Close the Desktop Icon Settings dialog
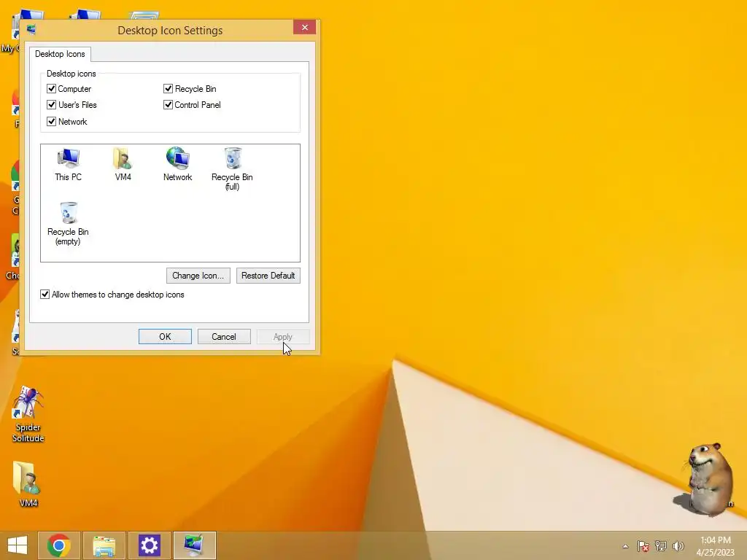Image resolution: width=747 pixels, height=560 pixels. point(305,27)
